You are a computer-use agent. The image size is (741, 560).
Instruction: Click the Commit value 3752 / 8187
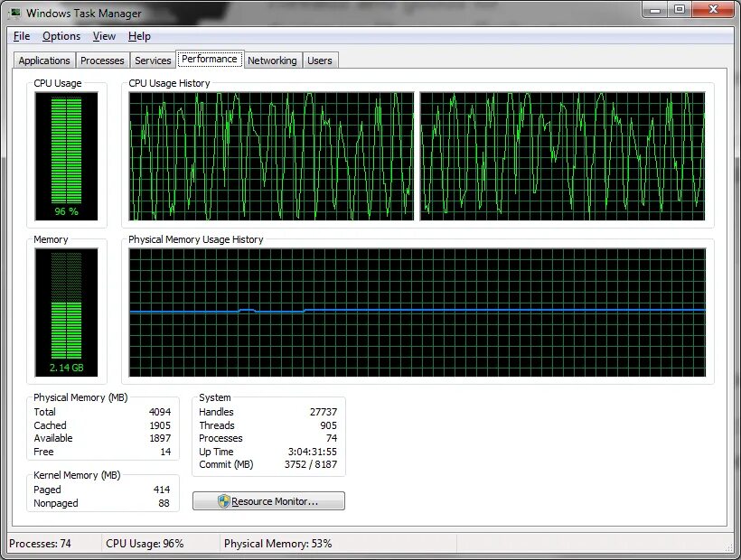311,464
